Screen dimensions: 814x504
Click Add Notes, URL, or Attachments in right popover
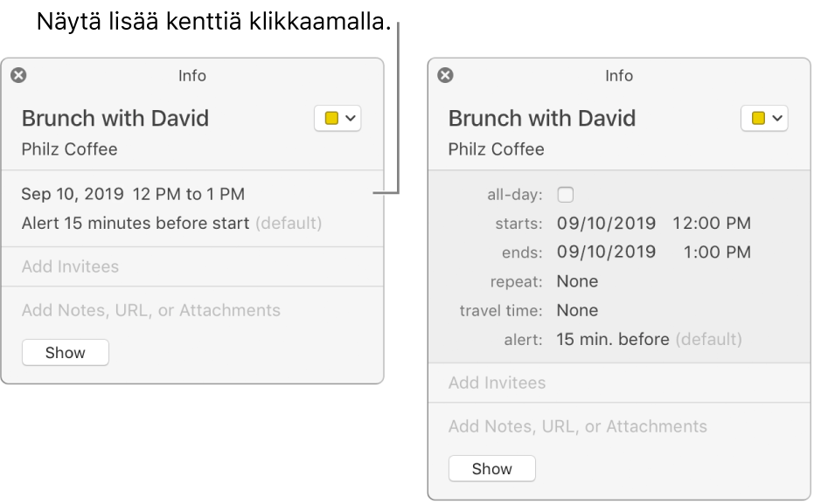578,426
